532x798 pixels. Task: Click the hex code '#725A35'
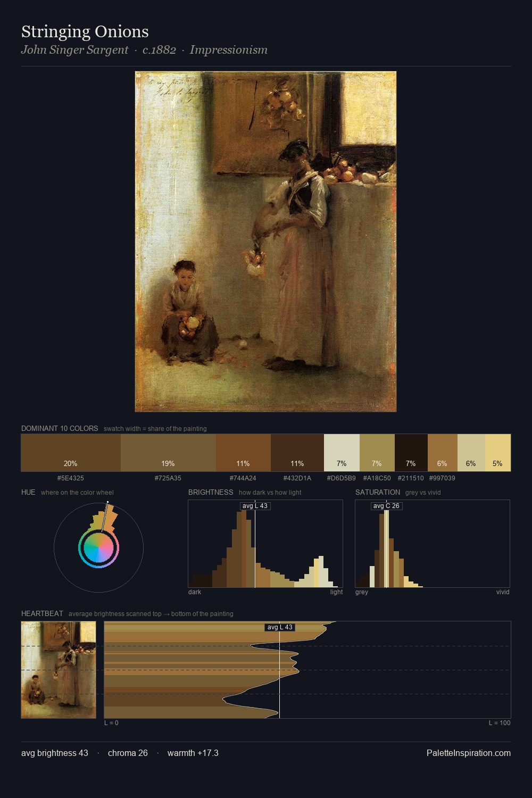pos(168,478)
